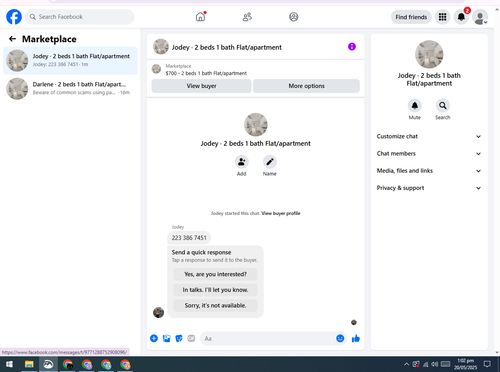The height and width of the screenshot is (372, 500).
Task: Open conversation information purple icon
Action: click(x=352, y=47)
